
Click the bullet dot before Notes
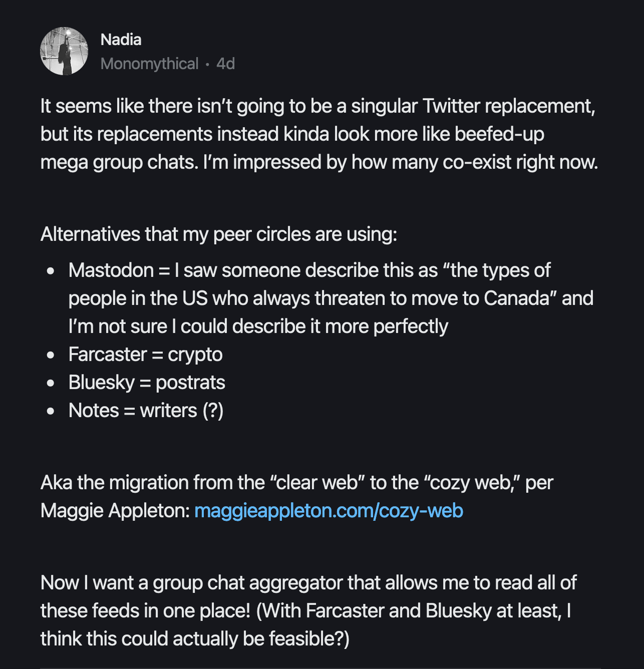50,411
